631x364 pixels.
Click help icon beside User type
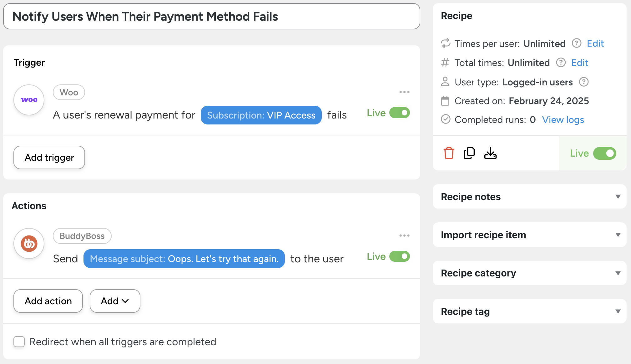click(x=583, y=82)
